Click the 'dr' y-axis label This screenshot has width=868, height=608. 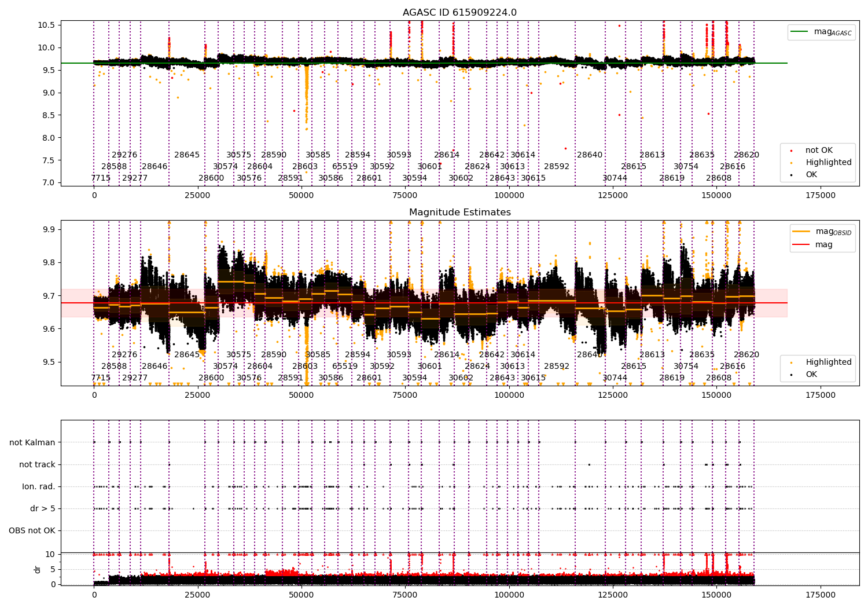pos(38,569)
